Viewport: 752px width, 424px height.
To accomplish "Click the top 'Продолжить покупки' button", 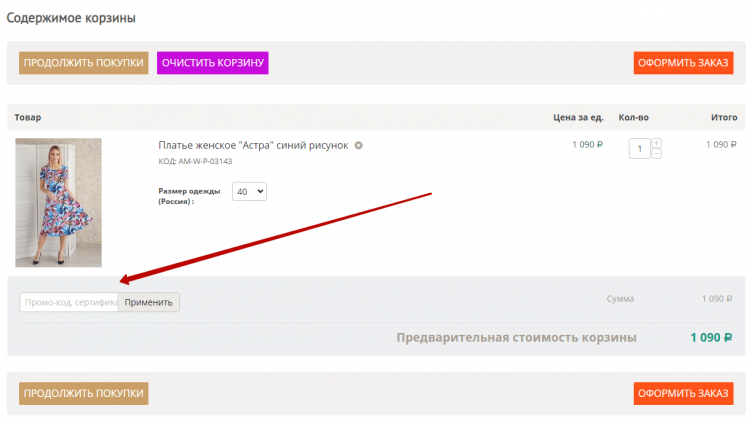I will point(83,63).
